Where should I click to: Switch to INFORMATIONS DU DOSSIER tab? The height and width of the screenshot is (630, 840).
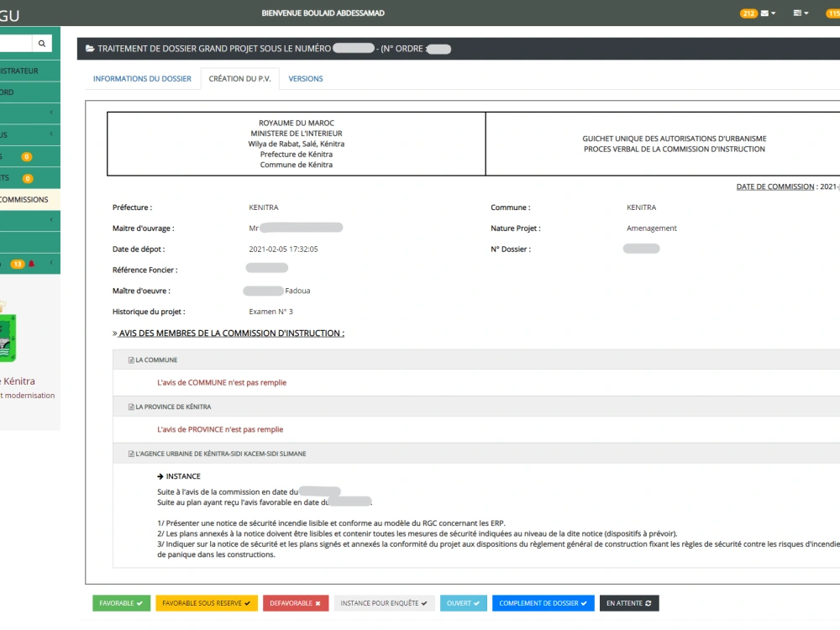tap(142, 79)
